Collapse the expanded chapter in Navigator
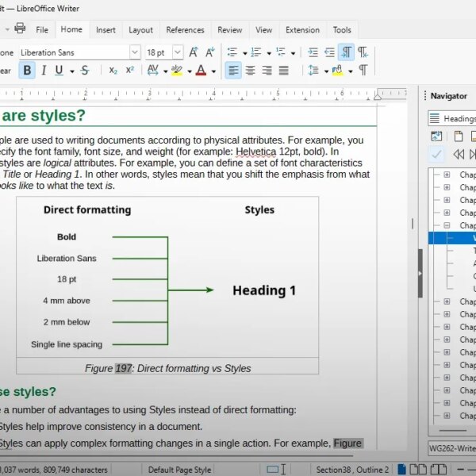 447,225
